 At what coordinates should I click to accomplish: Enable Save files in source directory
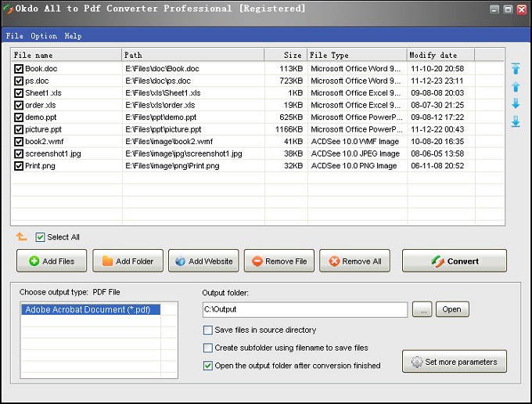click(x=208, y=330)
